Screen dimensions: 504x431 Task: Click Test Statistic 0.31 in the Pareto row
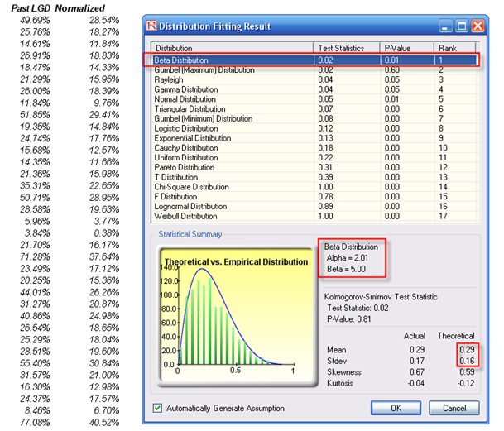point(325,167)
